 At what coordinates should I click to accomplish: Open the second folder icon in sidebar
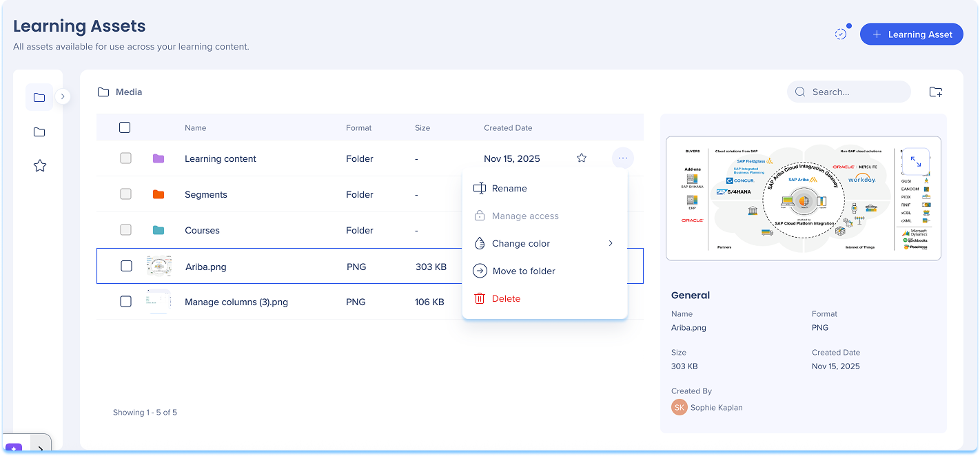click(39, 132)
